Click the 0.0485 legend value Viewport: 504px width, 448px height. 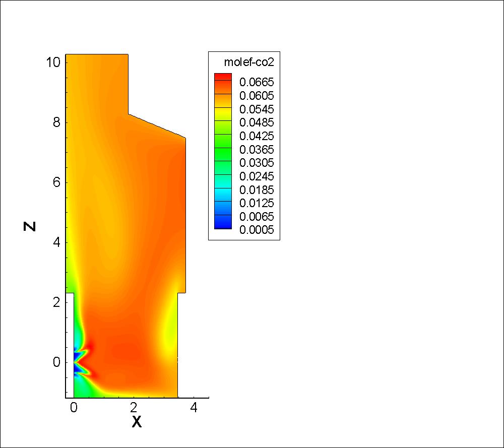tap(257, 122)
